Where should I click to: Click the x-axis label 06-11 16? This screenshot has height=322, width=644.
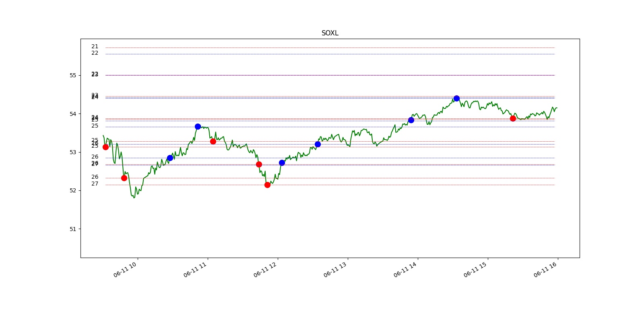pyautogui.click(x=545, y=270)
